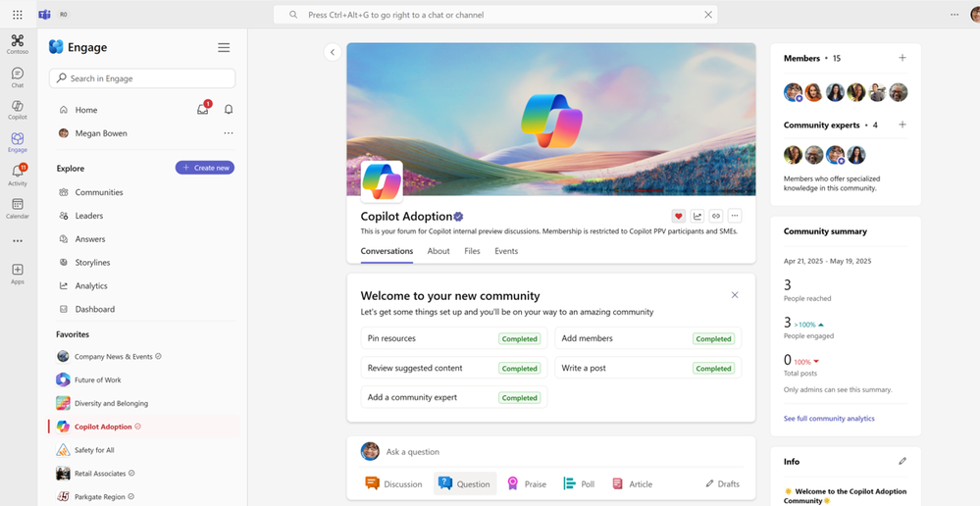Open Storylines in Explore

(92, 263)
